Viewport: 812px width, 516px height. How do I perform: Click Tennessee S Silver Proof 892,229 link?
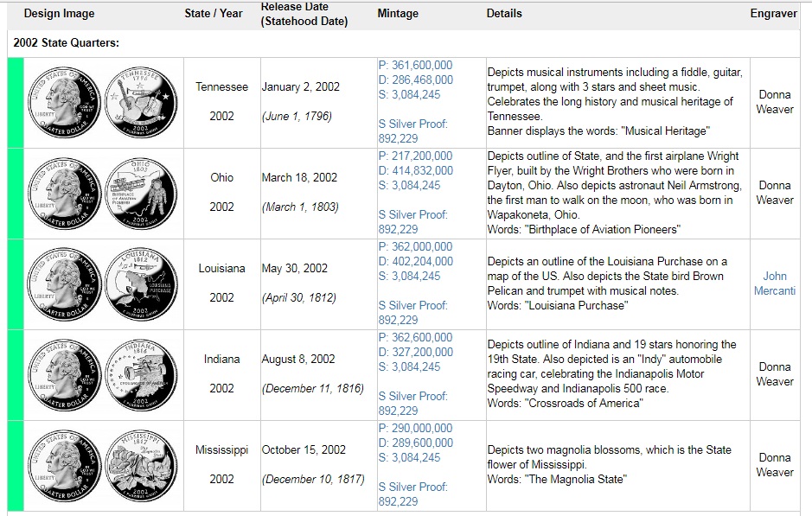(412, 131)
